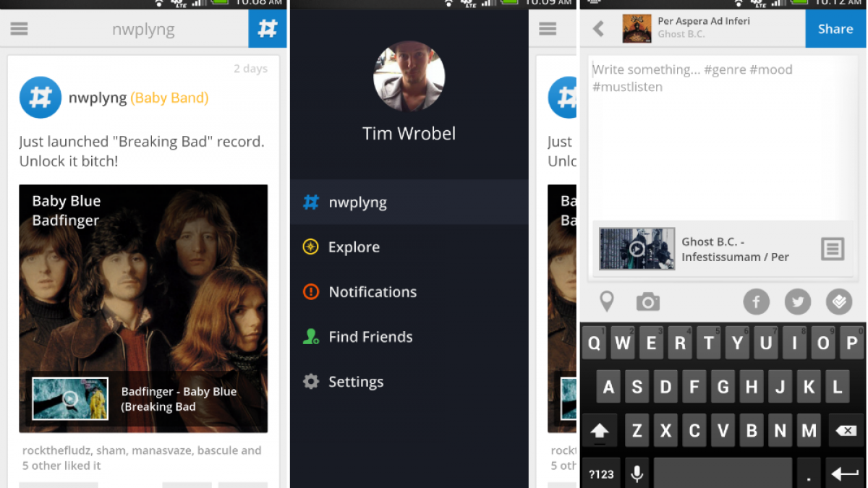Tap the Per Aspera Ad Inferi album thumbnail
The height and width of the screenshot is (488, 868).
click(x=637, y=29)
